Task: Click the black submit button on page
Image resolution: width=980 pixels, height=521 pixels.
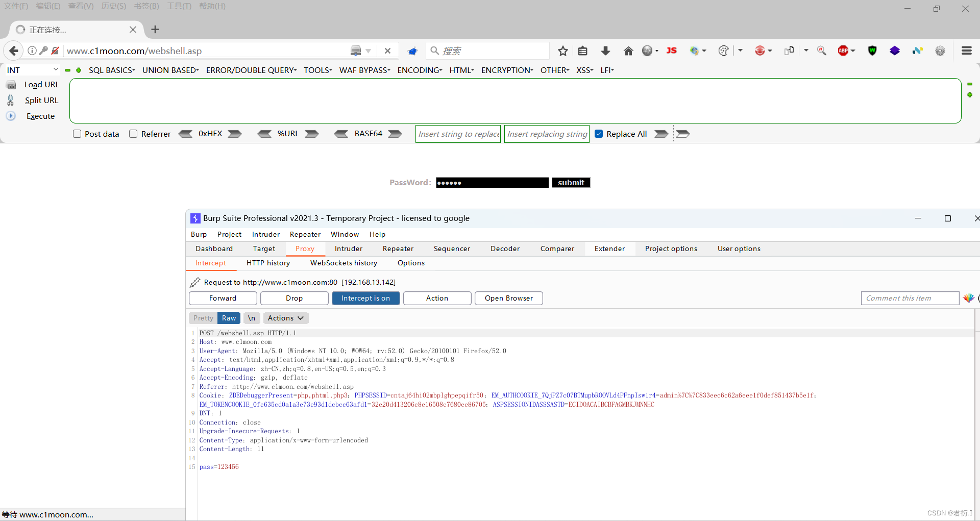Action: tap(571, 183)
